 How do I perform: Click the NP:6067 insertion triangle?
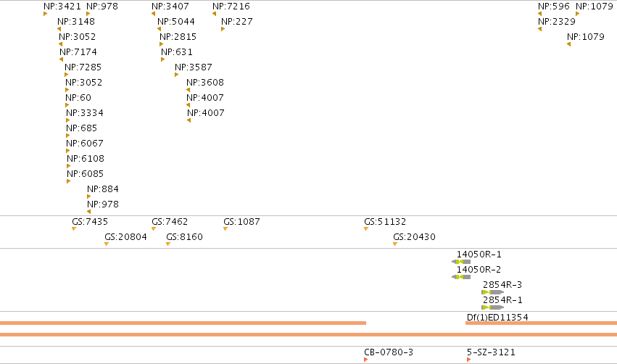click(x=67, y=151)
